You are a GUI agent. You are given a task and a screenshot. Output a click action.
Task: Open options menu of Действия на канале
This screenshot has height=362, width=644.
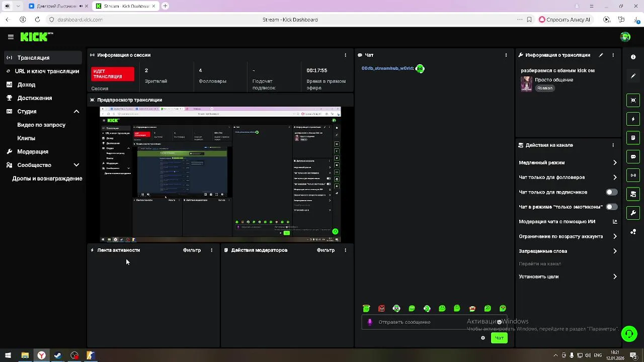point(613,145)
